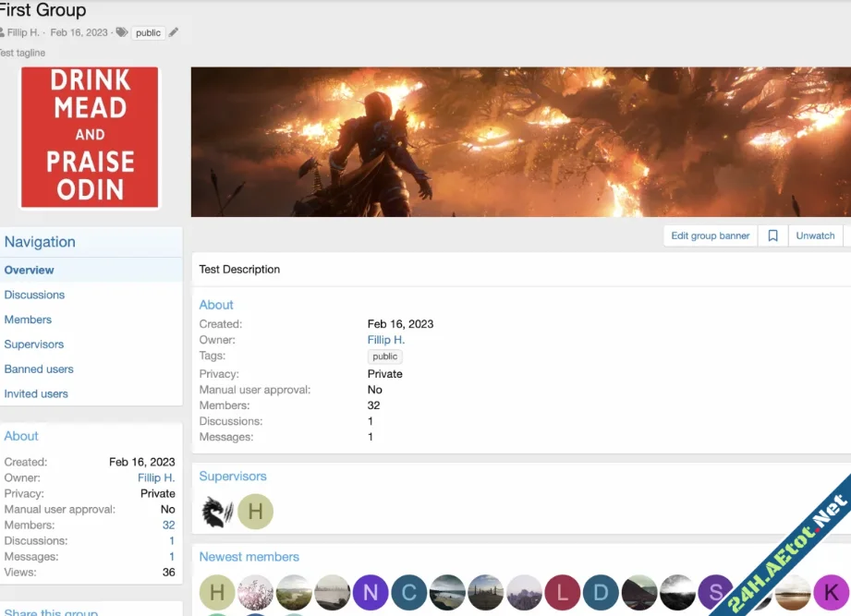
Task: Open the 'H' supervisor avatar
Action: pyautogui.click(x=256, y=512)
